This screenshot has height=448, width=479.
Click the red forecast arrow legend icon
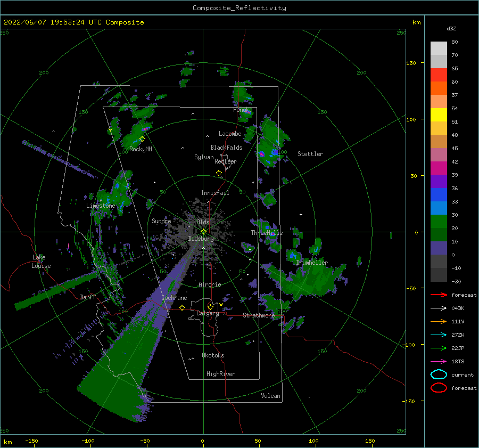(439, 295)
